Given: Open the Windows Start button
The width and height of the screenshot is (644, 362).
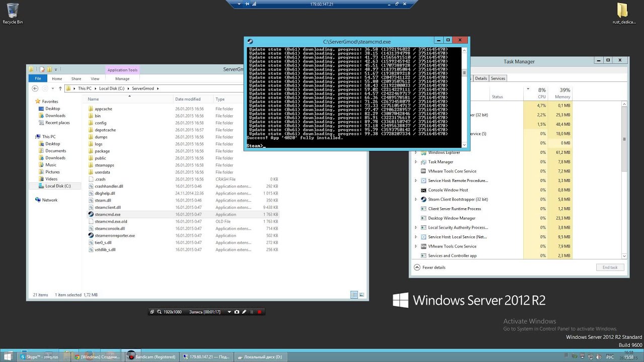Looking at the screenshot, I should pyautogui.click(x=9, y=356).
